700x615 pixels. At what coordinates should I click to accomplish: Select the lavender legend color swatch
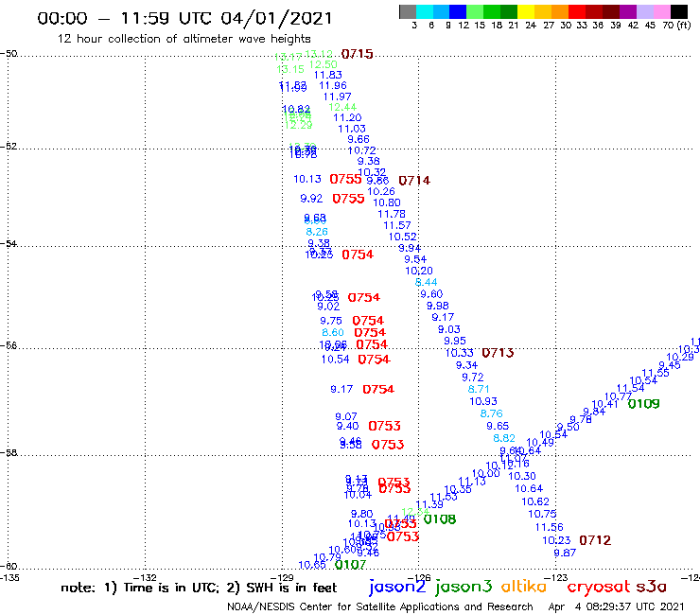click(x=644, y=11)
